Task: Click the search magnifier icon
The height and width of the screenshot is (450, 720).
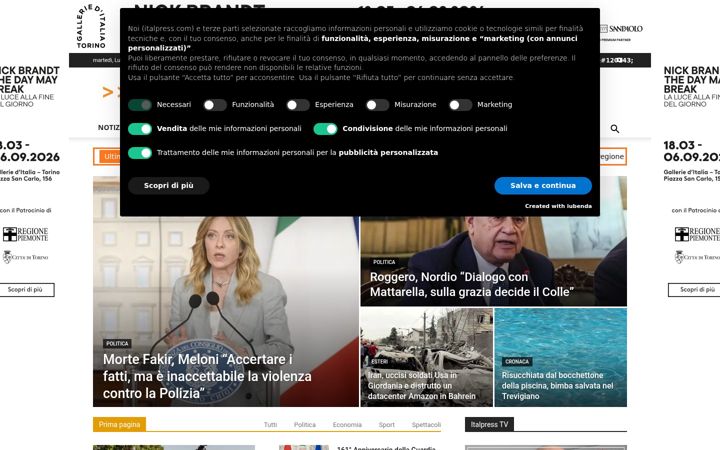Action: 615,129
